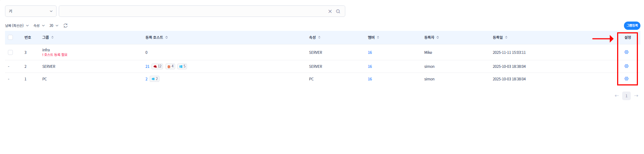Check the checkbox for the infra row

pyautogui.click(x=10, y=52)
